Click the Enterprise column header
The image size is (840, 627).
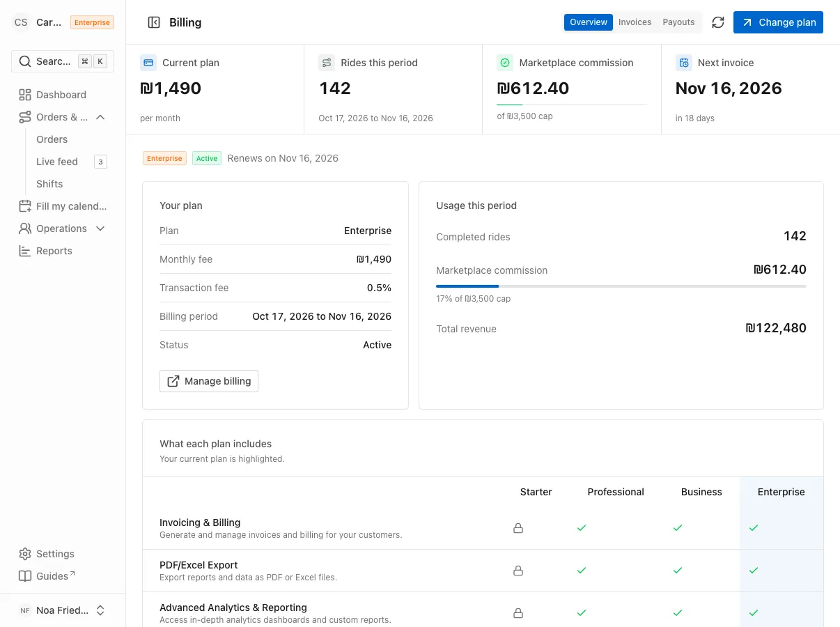[781, 492]
